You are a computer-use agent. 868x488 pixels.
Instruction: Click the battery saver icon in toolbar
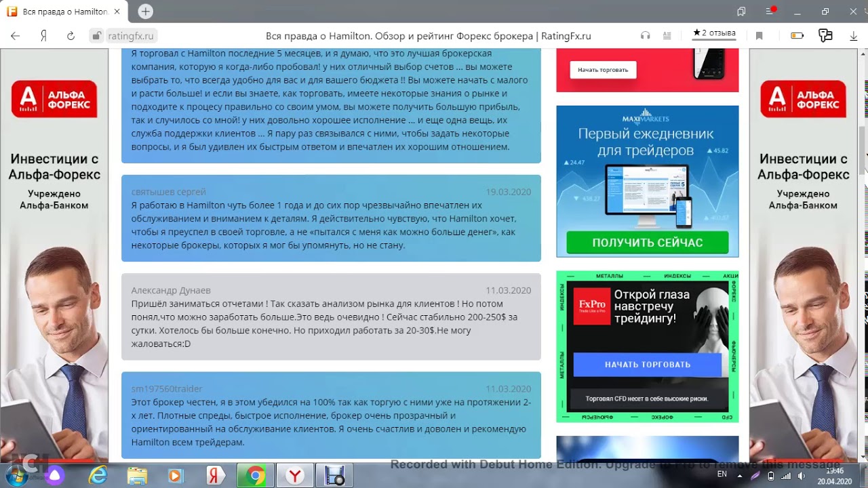(797, 36)
